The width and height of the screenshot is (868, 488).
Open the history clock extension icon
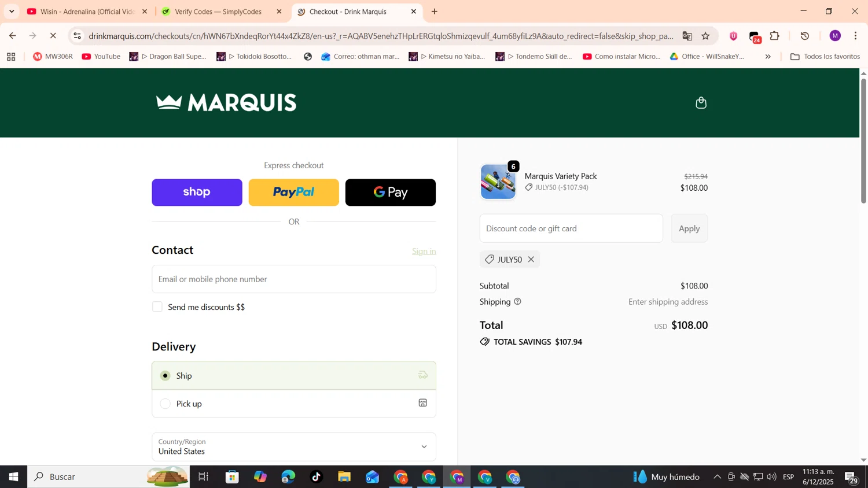point(804,36)
